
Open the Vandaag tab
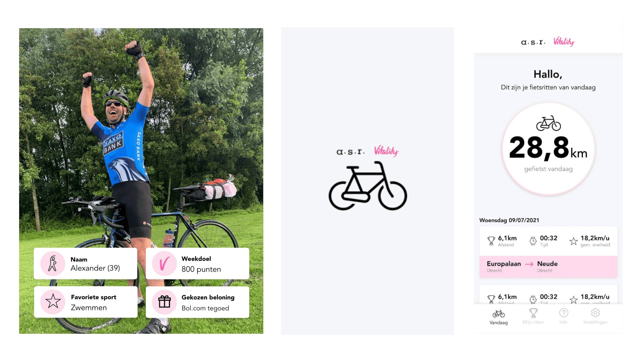tap(498, 317)
